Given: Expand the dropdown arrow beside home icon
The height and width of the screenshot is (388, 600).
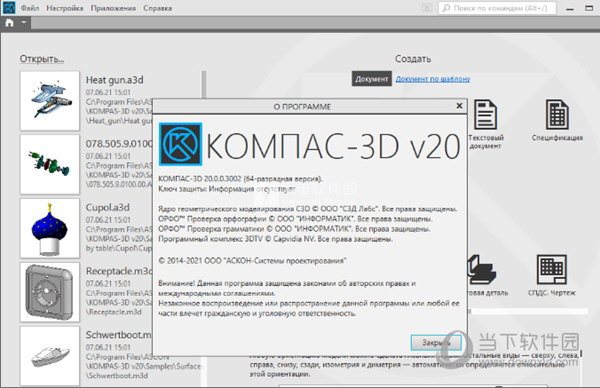Looking at the screenshot, I should [24, 23].
